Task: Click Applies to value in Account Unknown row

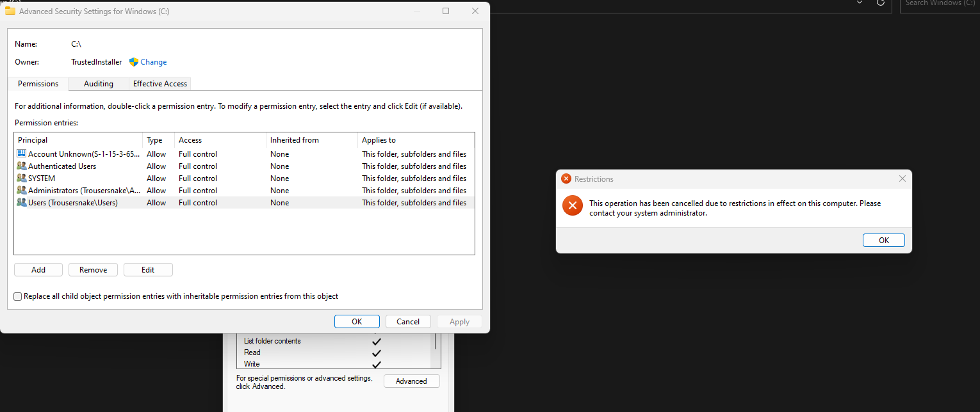Action: coord(414,154)
